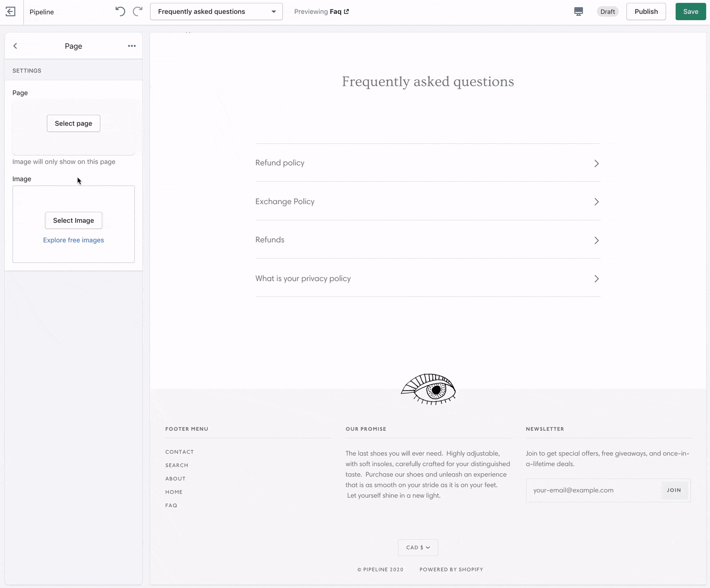The image size is (710, 588).
Task: Expand the Refund policy question
Action: click(x=428, y=163)
